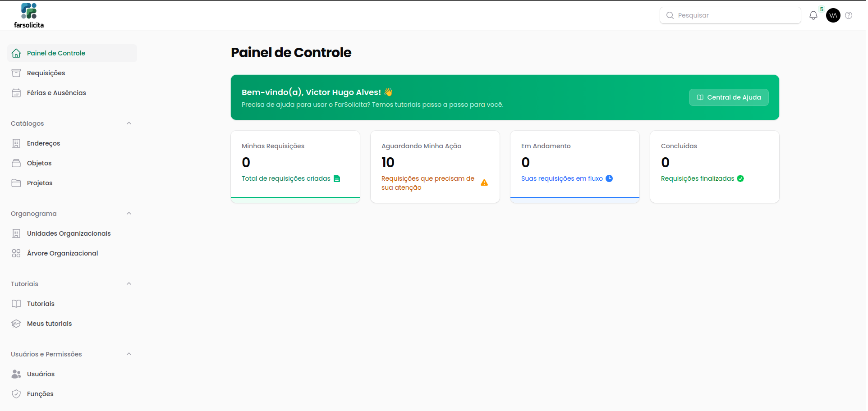The image size is (868, 411).
Task: Go to Férias e Ausências
Action: (72, 93)
